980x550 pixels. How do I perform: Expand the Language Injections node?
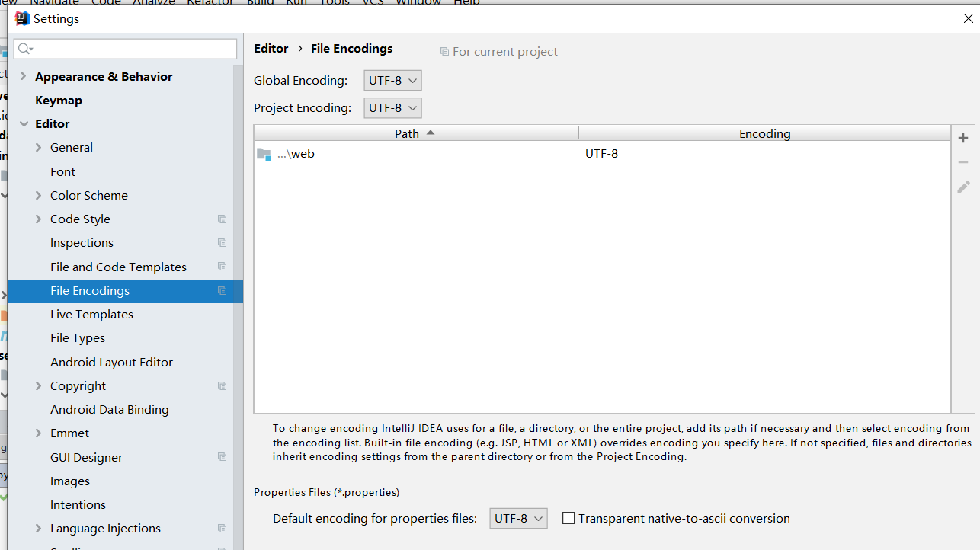[38, 529]
